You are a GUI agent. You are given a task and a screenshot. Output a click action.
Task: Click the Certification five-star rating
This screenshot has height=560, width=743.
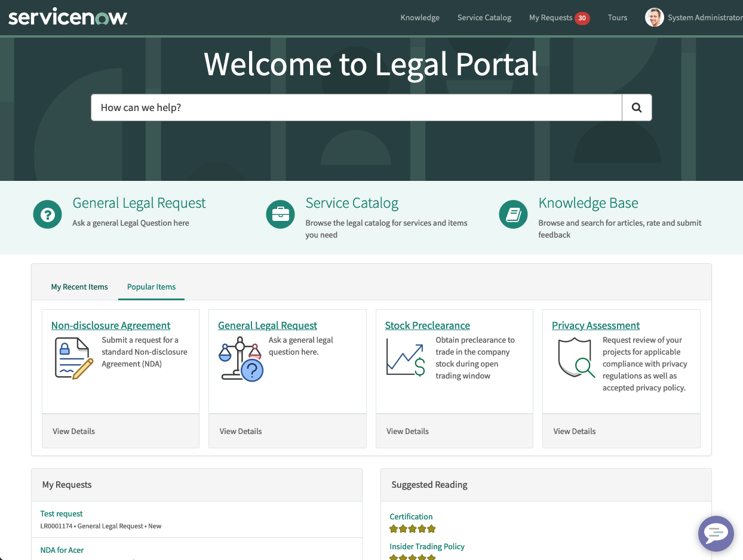click(413, 529)
